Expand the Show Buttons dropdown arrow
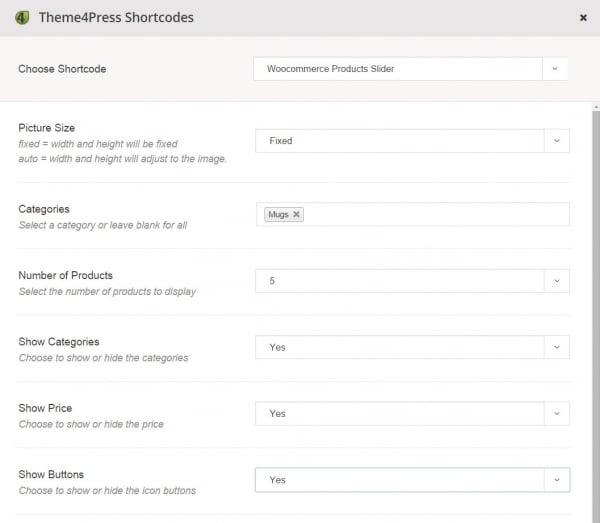The height and width of the screenshot is (523, 600). (x=557, y=480)
